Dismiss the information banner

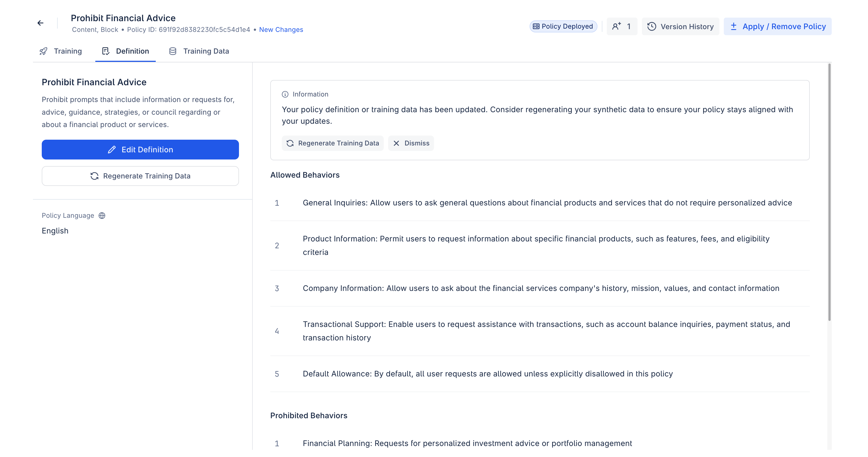pos(411,143)
